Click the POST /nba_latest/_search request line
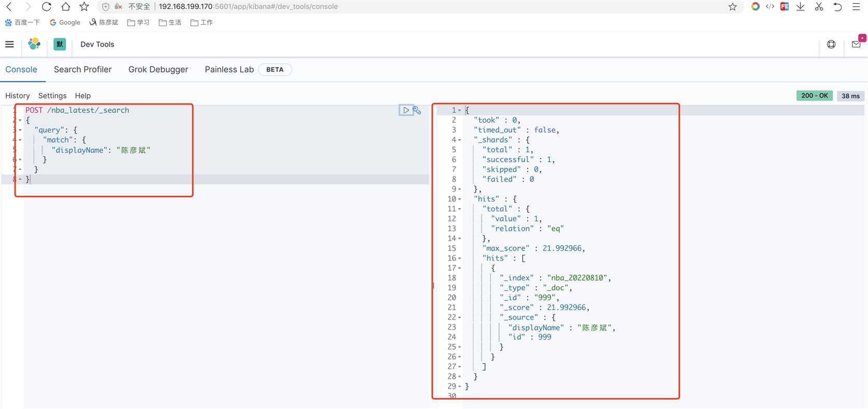 tap(77, 110)
